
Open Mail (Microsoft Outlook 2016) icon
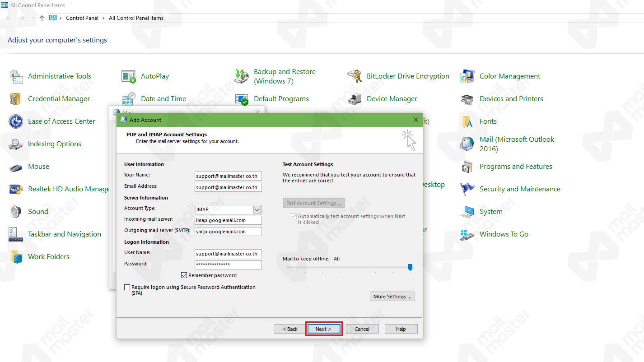(x=467, y=144)
